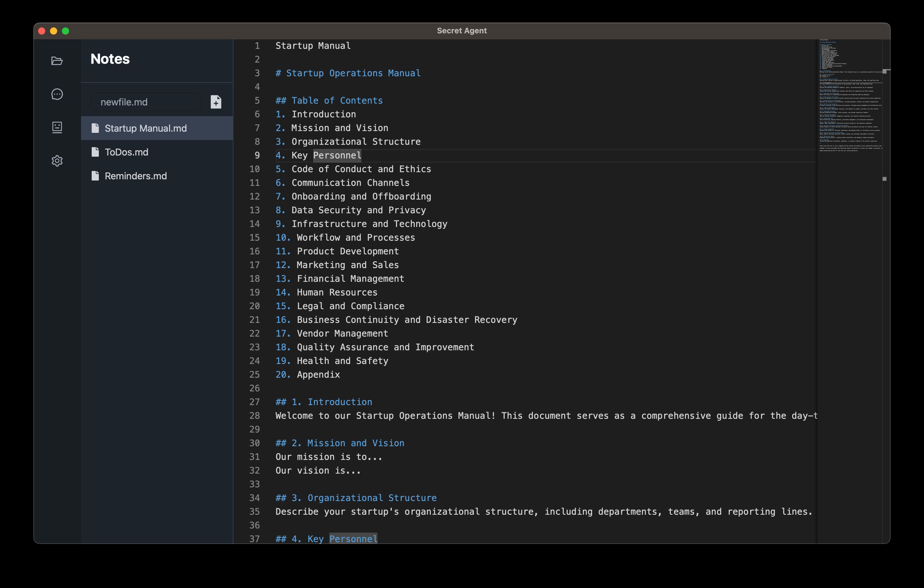Click '14. Human Resources' line
Image resolution: width=924 pixels, height=588 pixels.
click(327, 292)
